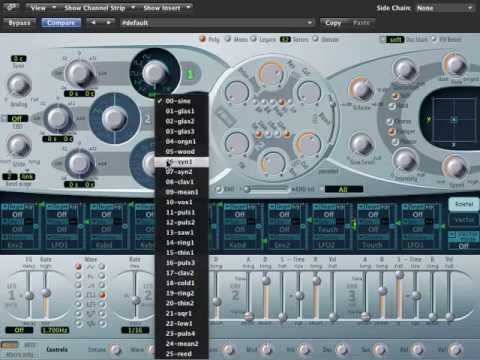Screen dimensions: 480x360
Task: Open the #default preset dropdown
Action: 217,23
